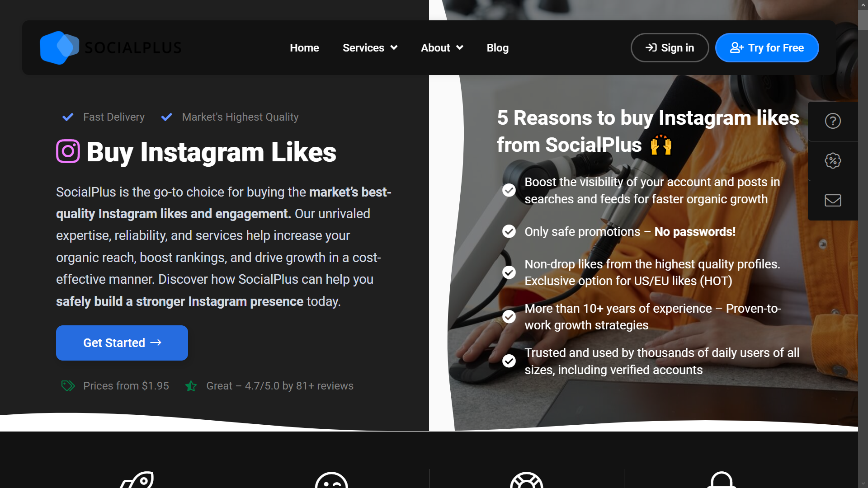
Task: Click the Get Started button
Action: [x=122, y=343]
